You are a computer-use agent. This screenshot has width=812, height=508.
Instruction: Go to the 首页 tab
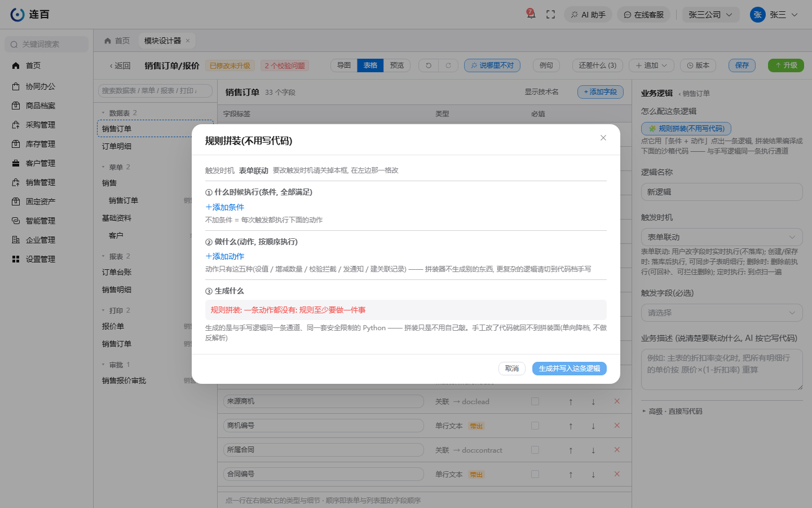pos(117,41)
